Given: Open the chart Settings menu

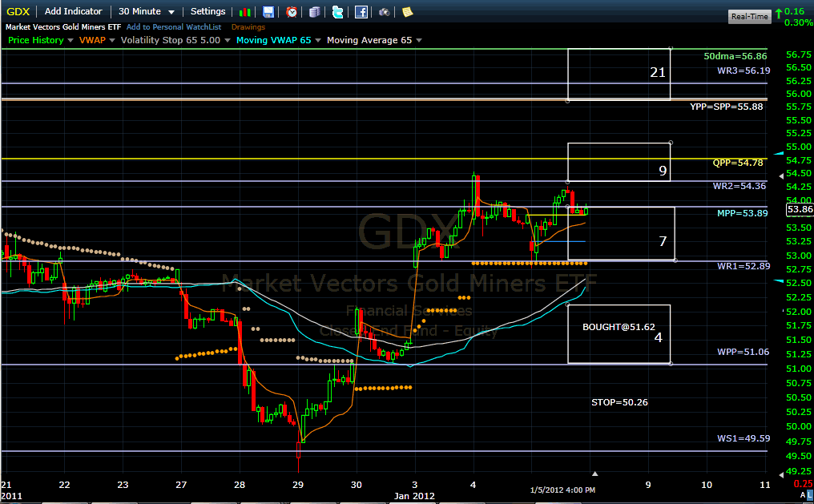Looking at the screenshot, I should 208,11.
